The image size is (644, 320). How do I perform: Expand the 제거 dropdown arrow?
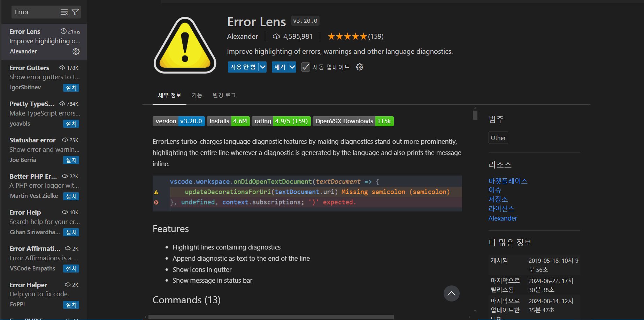[292, 67]
